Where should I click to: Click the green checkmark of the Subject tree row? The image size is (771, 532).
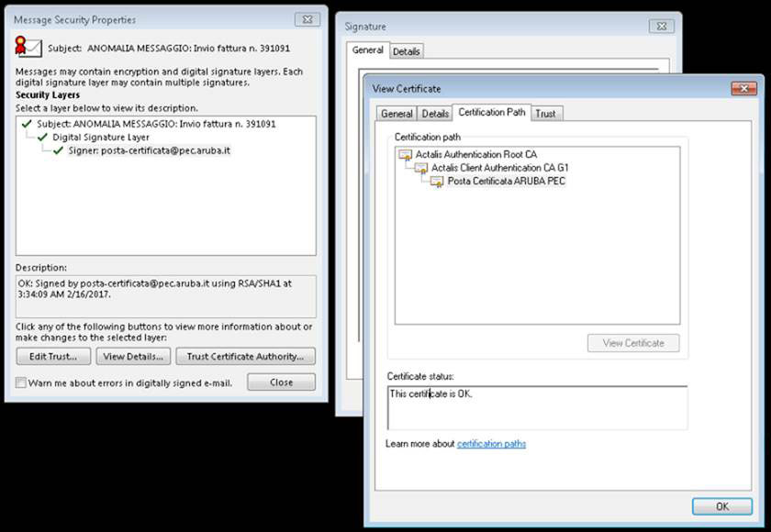click(x=27, y=124)
